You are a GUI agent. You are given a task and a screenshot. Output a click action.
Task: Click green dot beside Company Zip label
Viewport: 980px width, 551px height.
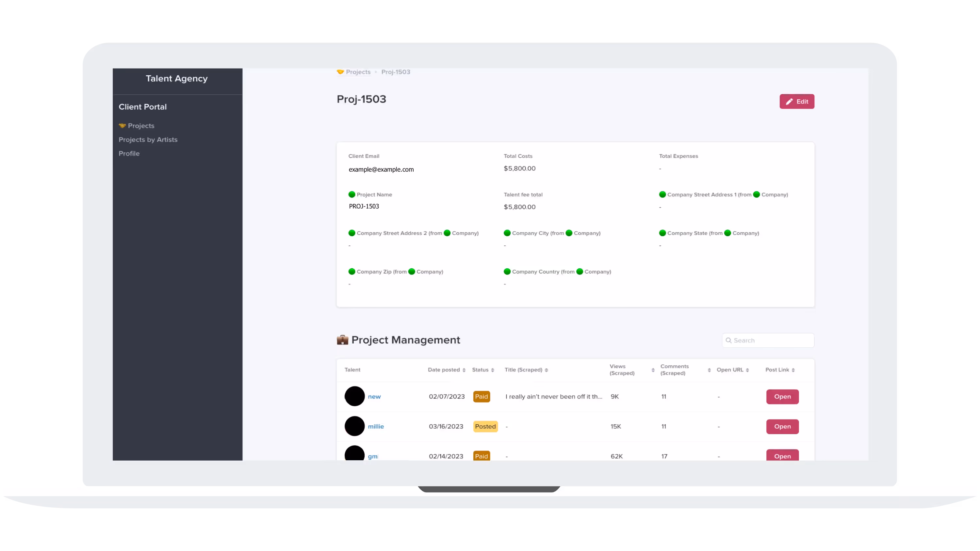351,272
